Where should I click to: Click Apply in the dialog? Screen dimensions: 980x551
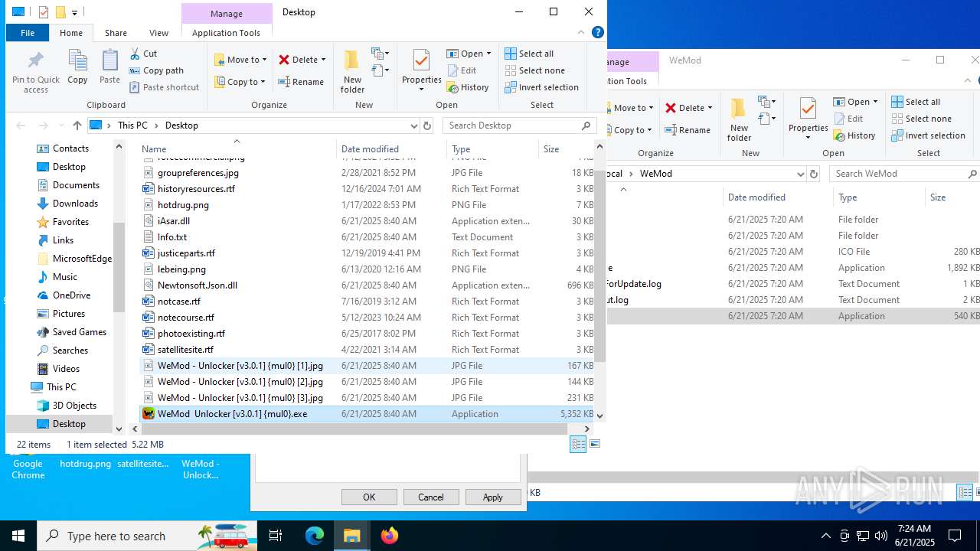pyautogui.click(x=492, y=497)
